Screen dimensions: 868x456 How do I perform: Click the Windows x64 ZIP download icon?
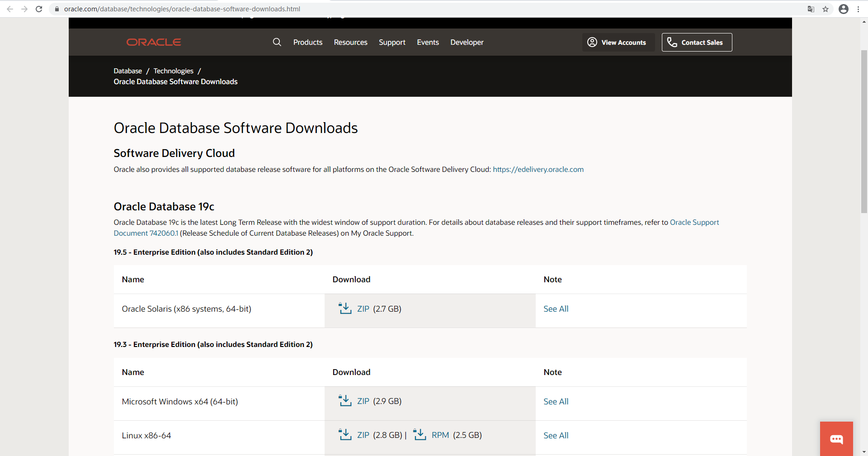click(345, 401)
